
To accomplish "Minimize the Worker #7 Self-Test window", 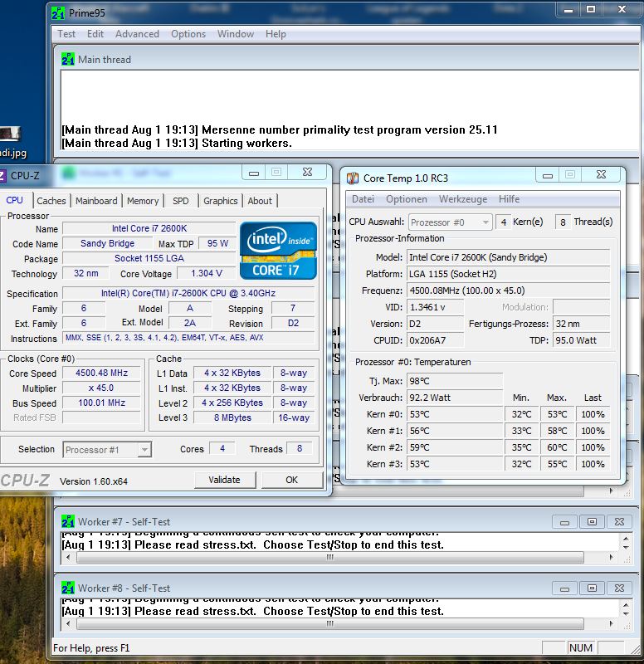I will pos(564,522).
